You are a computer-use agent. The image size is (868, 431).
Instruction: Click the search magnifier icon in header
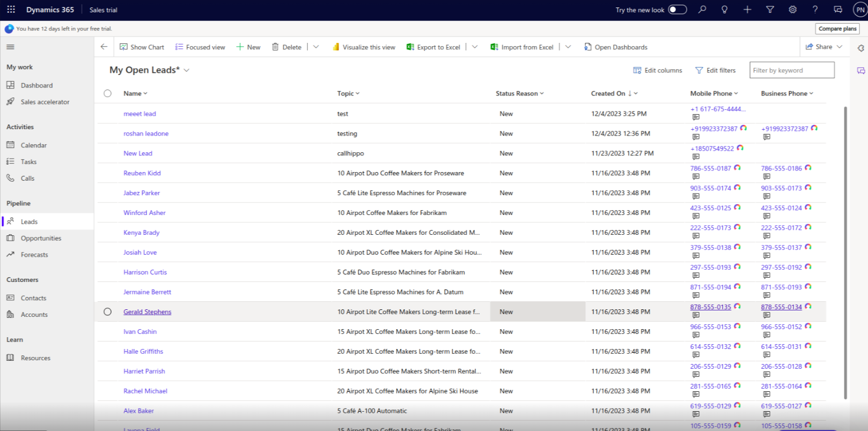tap(702, 10)
